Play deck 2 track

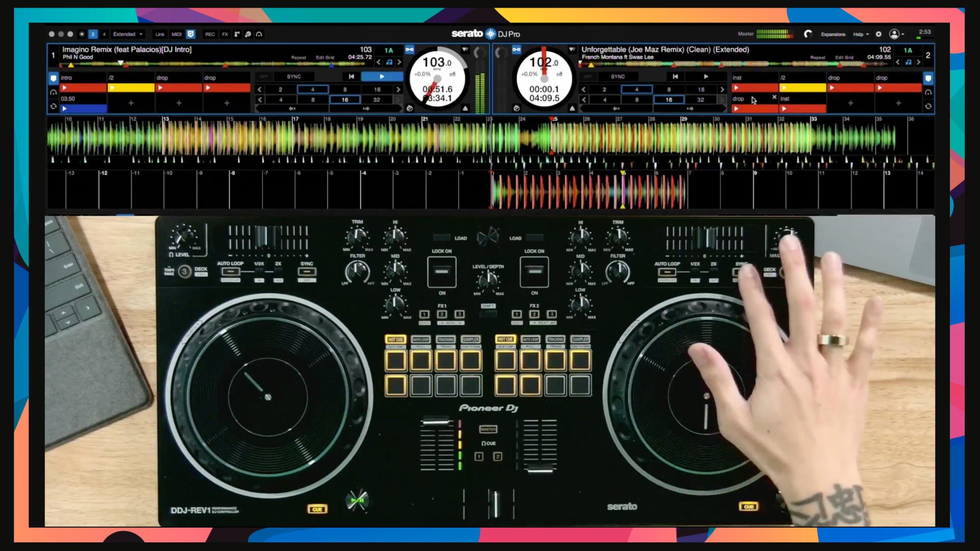706,77
